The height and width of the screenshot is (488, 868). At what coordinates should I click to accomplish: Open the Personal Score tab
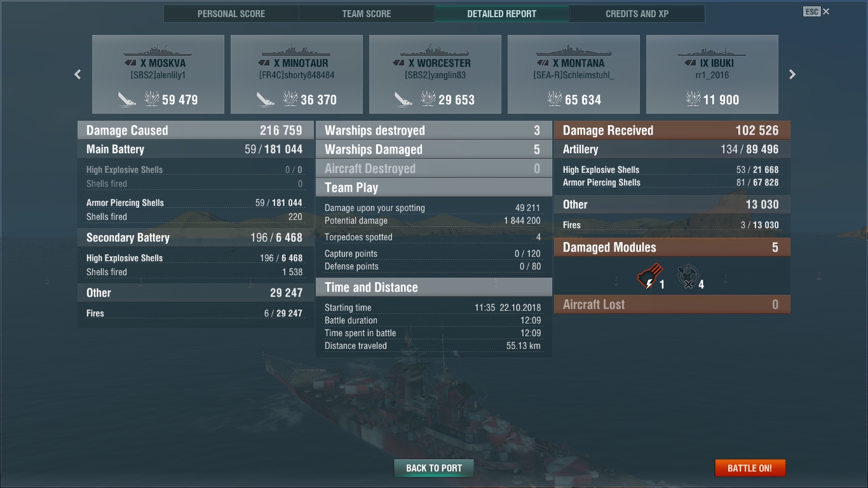[231, 14]
